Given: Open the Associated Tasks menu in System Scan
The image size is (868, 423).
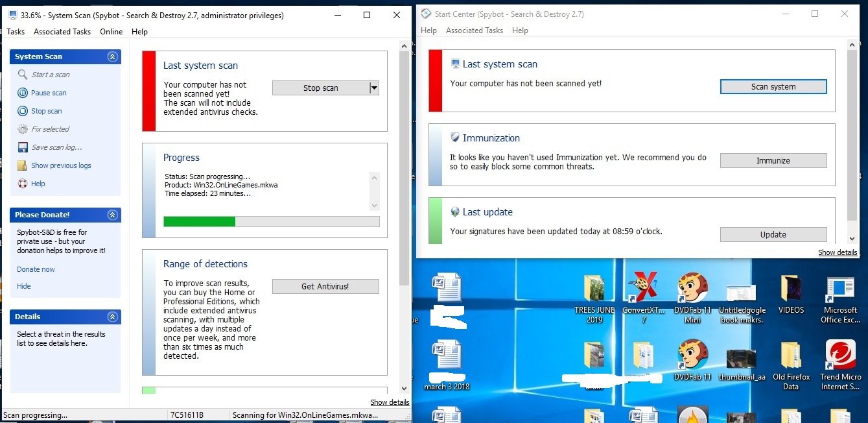Looking at the screenshot, I should 62,32.
